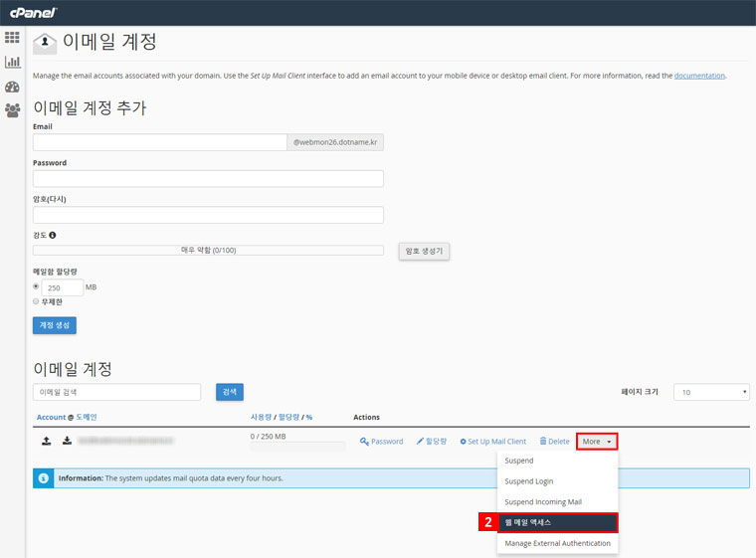Viewport: 756px width, 558px height.
Task: Click the cPanel logo in header
Action: tap(32, 12)
